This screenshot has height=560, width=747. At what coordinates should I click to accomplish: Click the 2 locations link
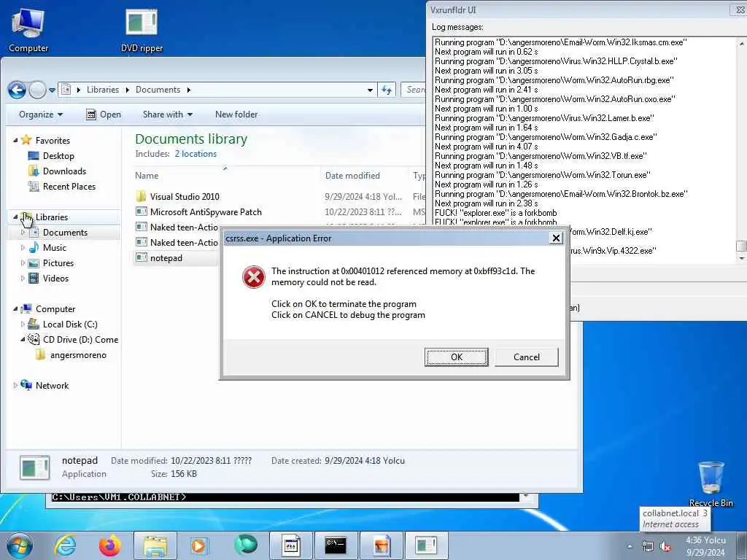coord(196,154)
